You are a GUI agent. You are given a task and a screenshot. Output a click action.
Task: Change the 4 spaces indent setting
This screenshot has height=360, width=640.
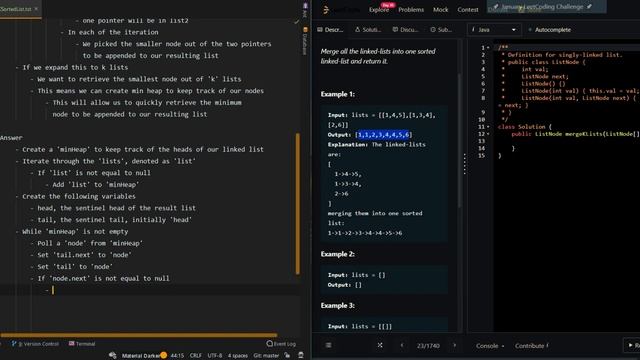(x=238, y=356)
